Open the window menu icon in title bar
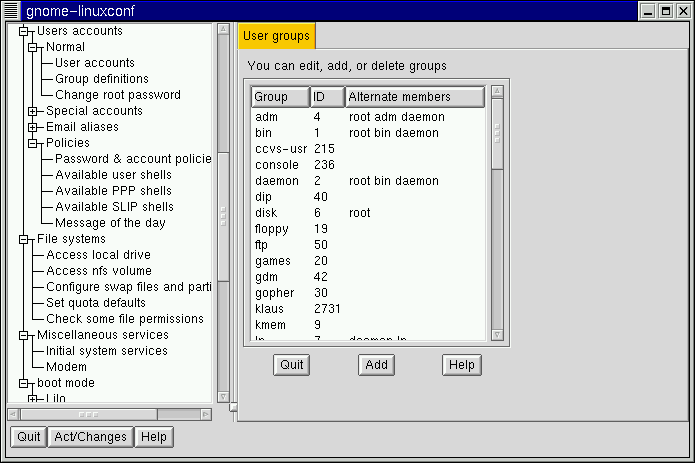This screenshot has width=695, height=463. coord(11,10)
